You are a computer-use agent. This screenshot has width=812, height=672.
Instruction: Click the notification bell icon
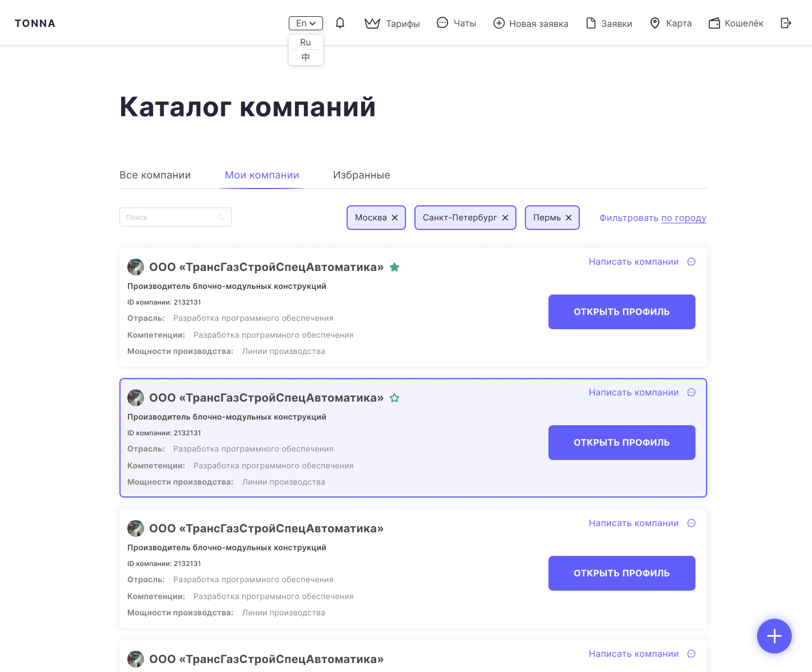340,23
